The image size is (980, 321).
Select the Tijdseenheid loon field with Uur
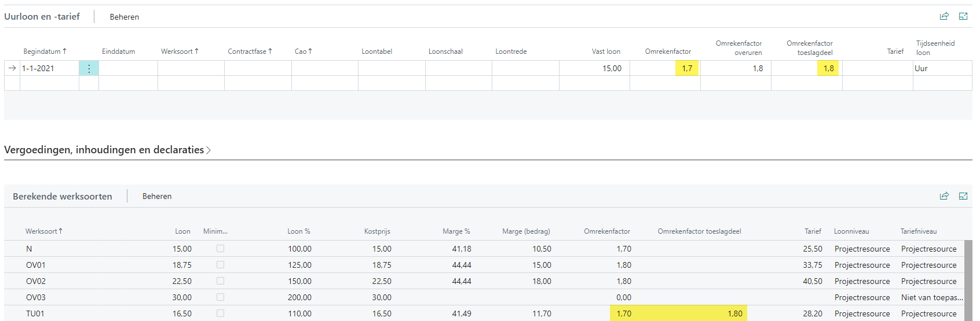pyautogui.click(x=941, y=68)
